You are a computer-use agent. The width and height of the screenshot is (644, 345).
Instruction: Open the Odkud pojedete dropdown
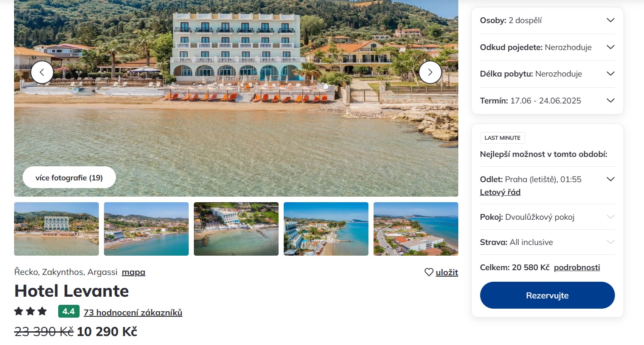click(610, 47)
